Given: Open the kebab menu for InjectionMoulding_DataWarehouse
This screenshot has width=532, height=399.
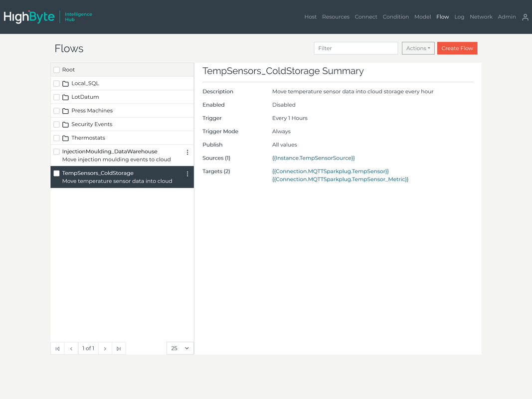Looking at the screenshot, I should click(187, 152).
